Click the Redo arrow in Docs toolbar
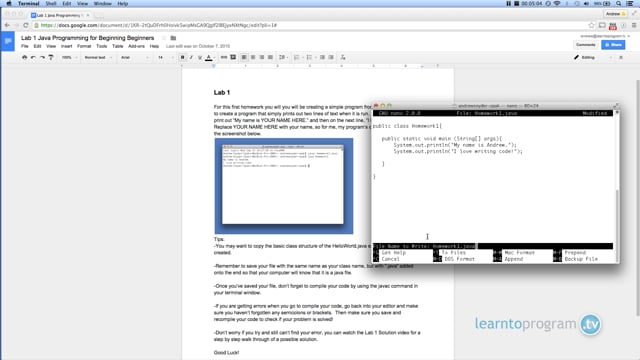The image size is (640, 360). coord(42,58)
